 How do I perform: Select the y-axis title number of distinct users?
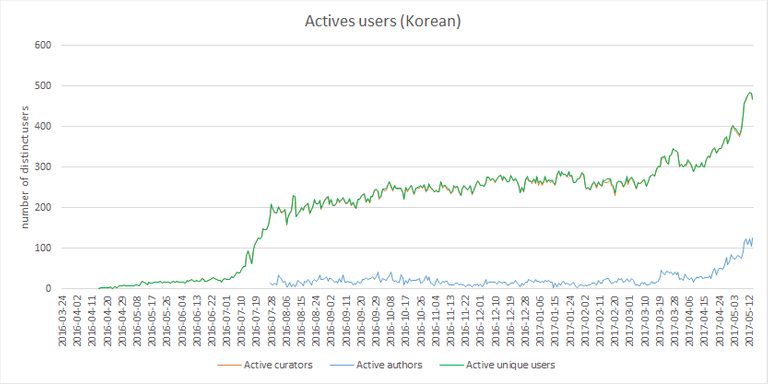(25, 167)
